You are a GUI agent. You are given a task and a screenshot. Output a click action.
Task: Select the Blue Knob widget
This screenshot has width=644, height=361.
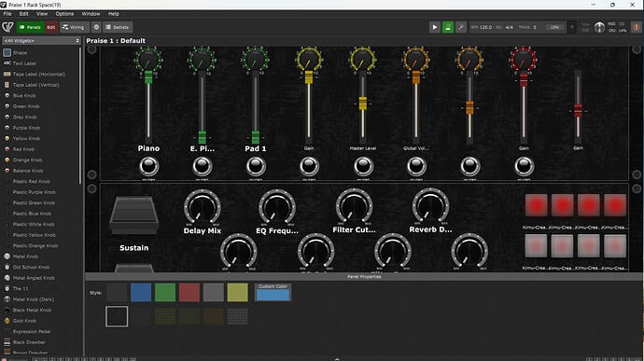[x=24, y=95]
